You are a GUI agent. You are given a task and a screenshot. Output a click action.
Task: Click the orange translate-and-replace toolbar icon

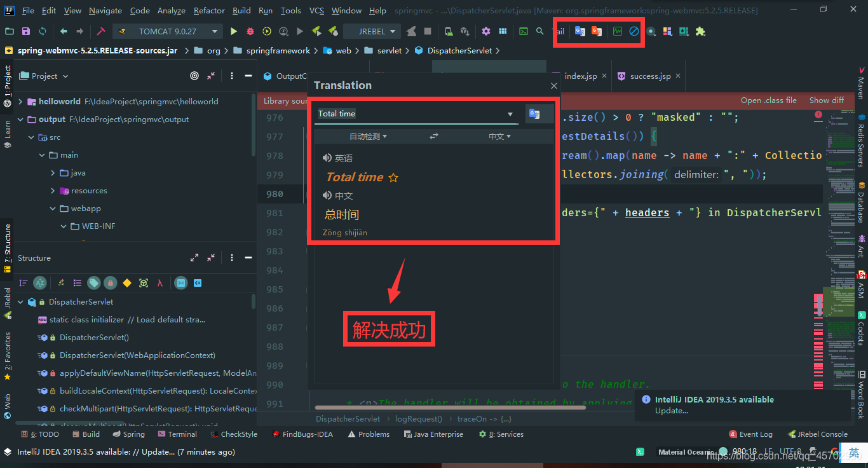(x=597, y=31)
